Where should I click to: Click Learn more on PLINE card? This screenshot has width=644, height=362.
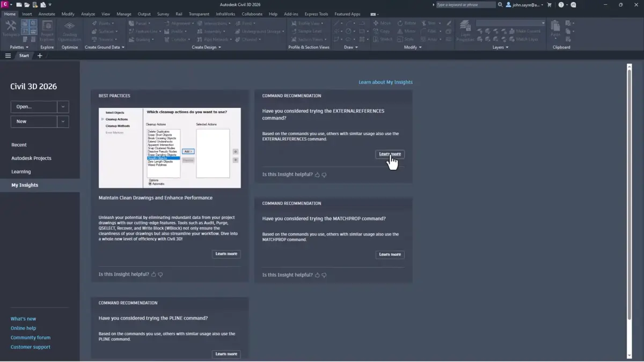(x=226, y=354)
